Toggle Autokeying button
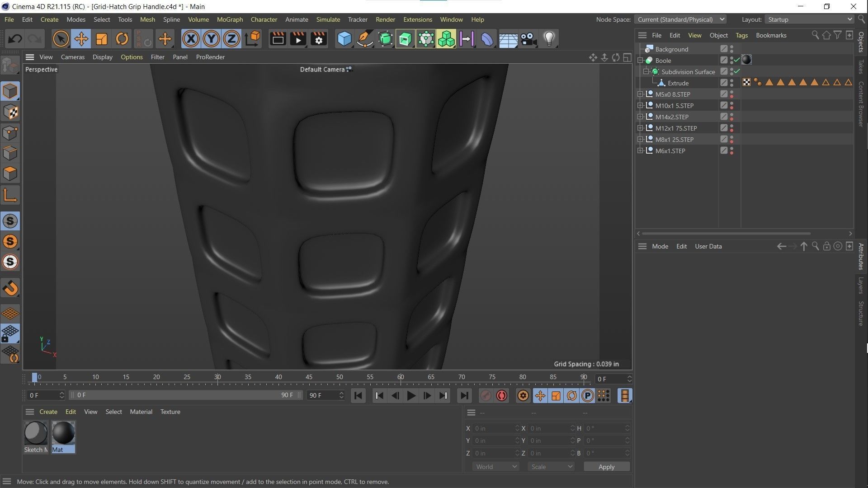Viewport: 868px width, 488px height. 501,396
